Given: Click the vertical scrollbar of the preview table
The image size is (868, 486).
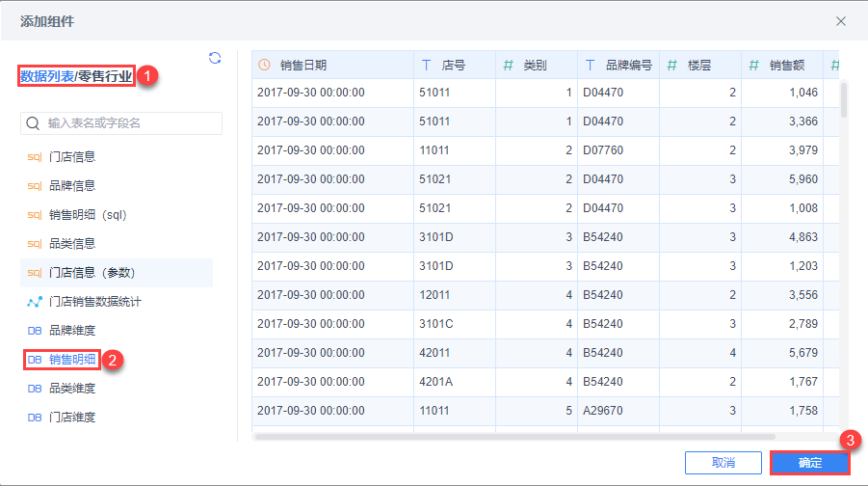Looking at the screenshot, I should [844, 99].
